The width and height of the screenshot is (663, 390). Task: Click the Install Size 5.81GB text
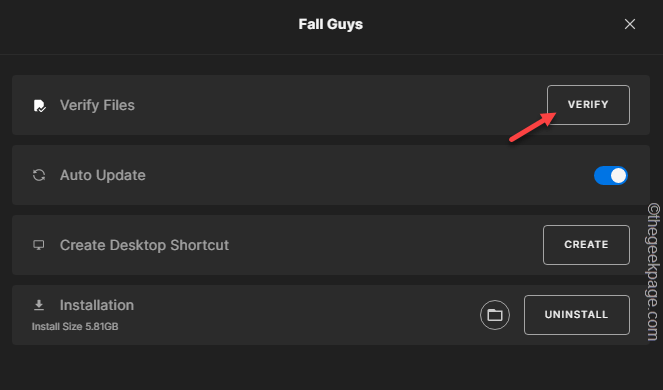pyautogui.click(x=75, y=327)
